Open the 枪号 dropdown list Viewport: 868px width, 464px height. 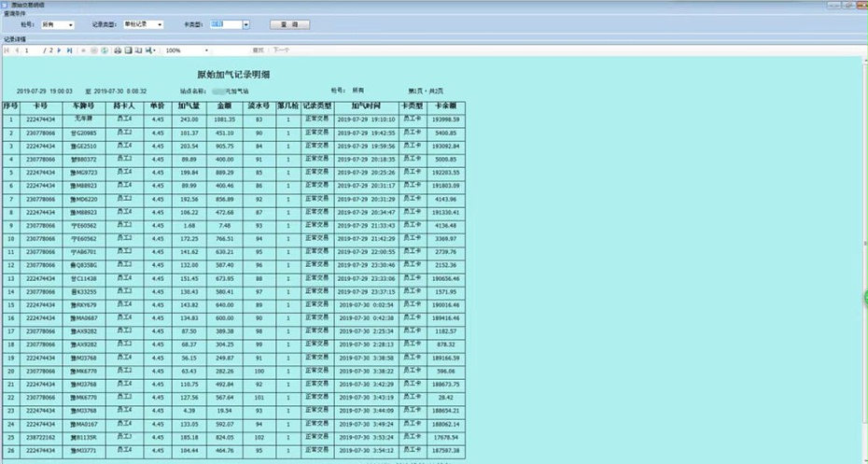pyautogui.click(x=71, y=24)
